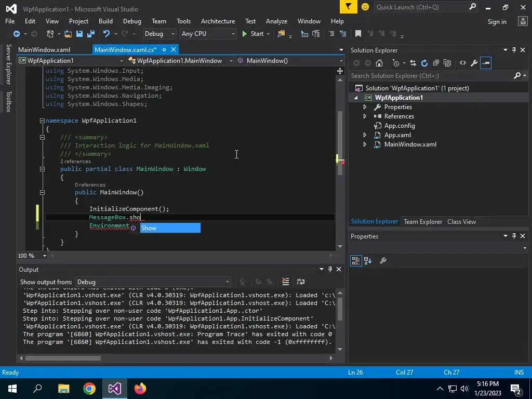Screen dimensions: 532x399
Task: Toggle auto-hide pin on Solution Explorer
Action: click(x=514, y=50)
